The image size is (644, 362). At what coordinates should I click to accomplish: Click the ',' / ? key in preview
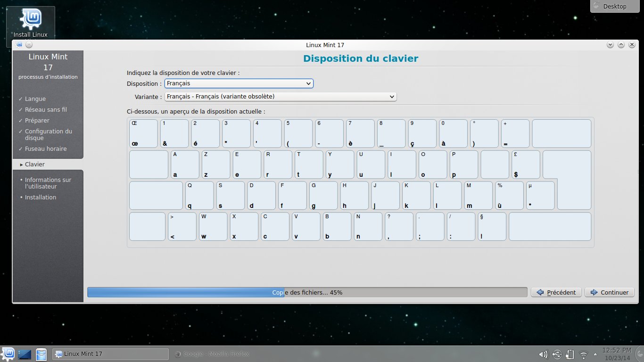click(x=399, y=227)
